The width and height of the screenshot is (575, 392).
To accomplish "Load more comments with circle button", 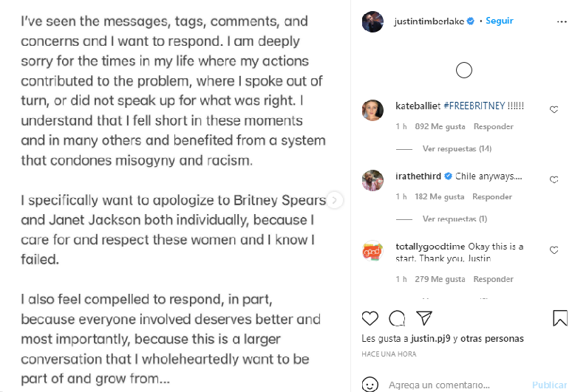I will point(464,71).
